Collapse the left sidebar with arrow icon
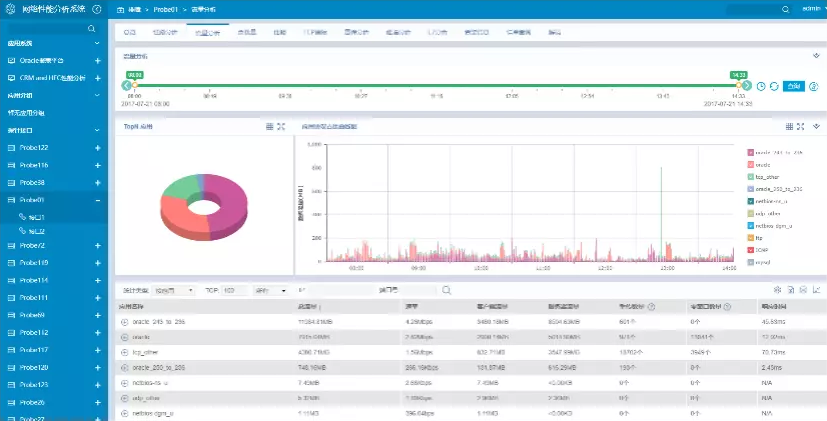Viewport: 827px width, 421px height. pyautogui.click(x=97, y=7)
